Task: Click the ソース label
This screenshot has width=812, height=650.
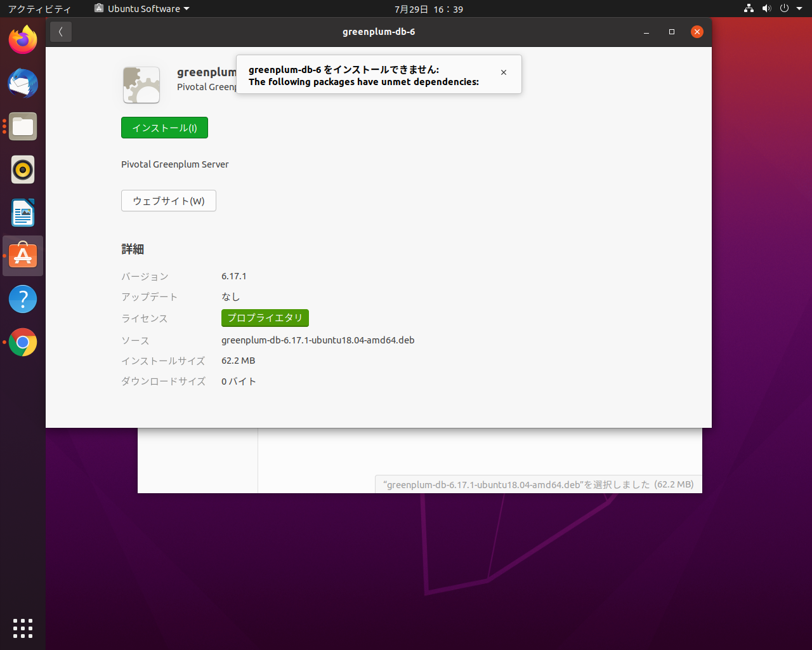Action: (135, 341)
